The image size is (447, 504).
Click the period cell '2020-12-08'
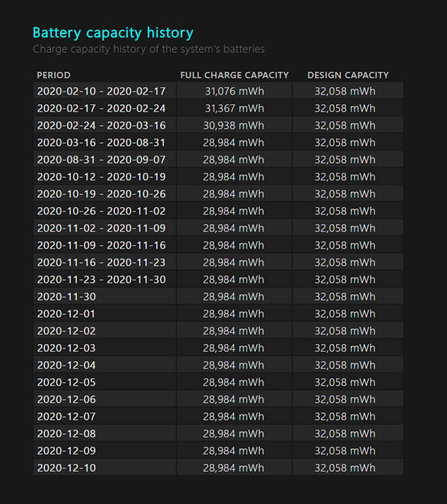coord(66,433)
